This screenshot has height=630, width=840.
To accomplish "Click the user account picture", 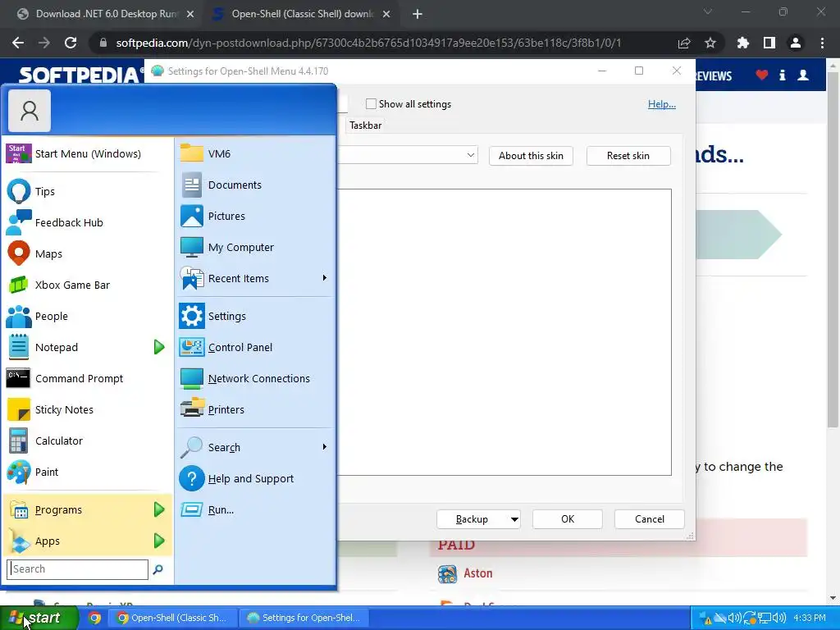I will point(30,111).
